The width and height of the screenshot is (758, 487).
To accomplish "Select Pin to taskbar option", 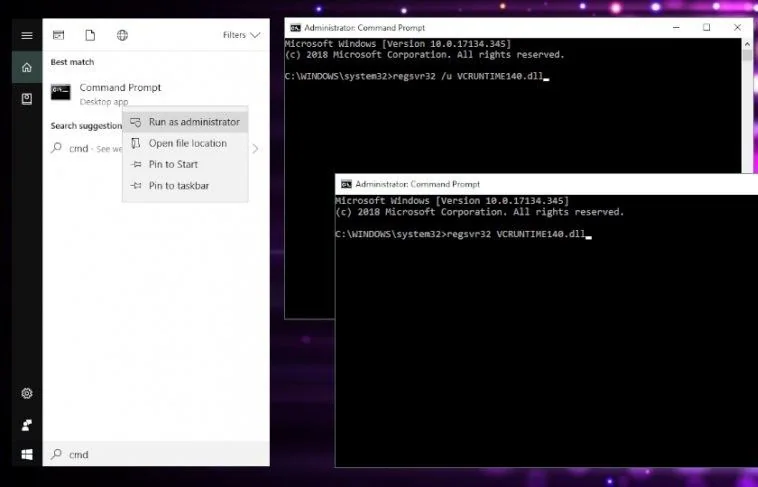I will (x=185, y=186).
